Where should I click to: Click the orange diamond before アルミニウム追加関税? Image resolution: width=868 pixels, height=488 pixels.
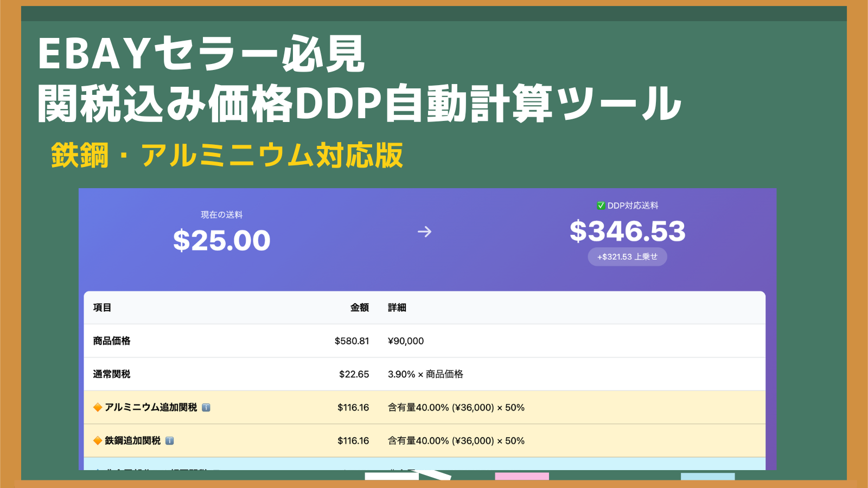coord(98,407)
